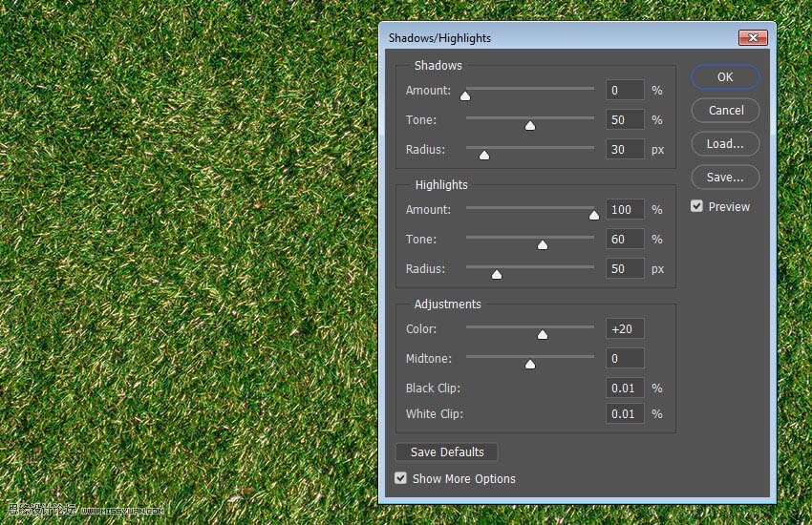Focus the Black Clip input field

[x=625, y=388]
